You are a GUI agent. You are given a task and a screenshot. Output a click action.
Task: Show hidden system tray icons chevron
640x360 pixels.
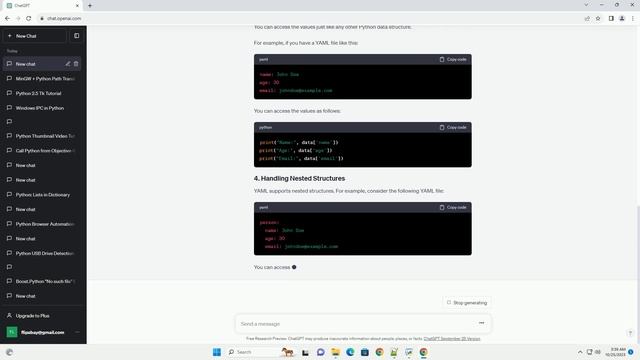tap(580, 352)
